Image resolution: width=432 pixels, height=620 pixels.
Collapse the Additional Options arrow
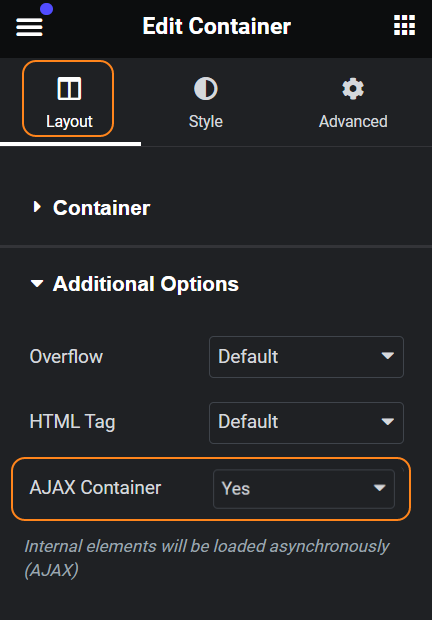(37, 284)
